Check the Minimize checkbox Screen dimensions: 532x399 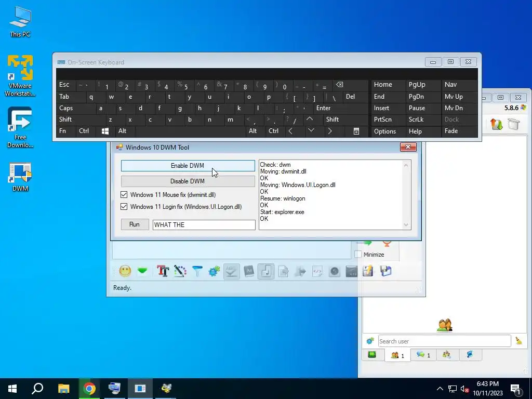tap(357, 254)
